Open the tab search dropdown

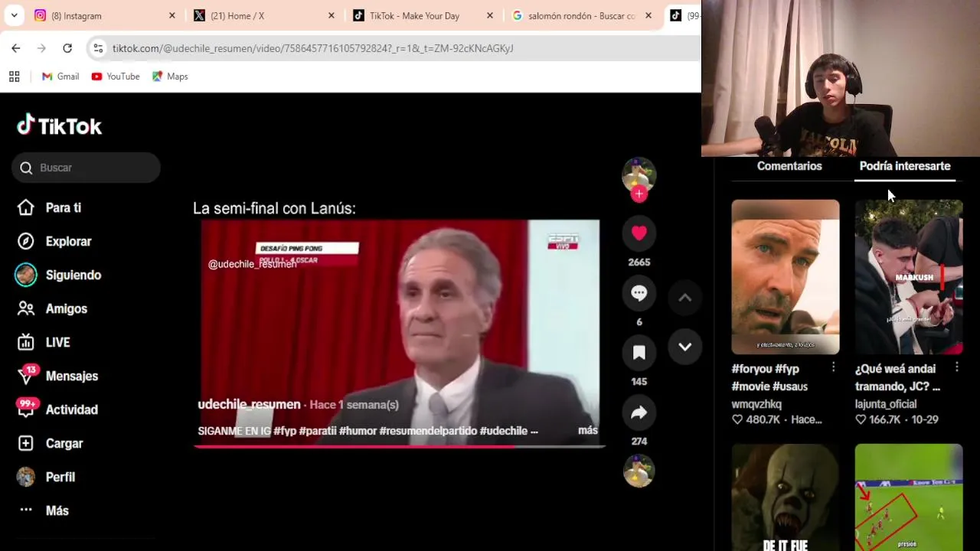14,15
